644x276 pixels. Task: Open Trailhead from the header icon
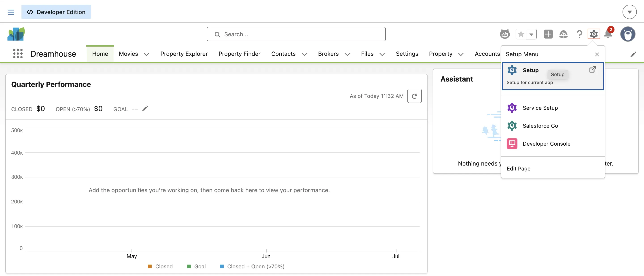(564, 34)
